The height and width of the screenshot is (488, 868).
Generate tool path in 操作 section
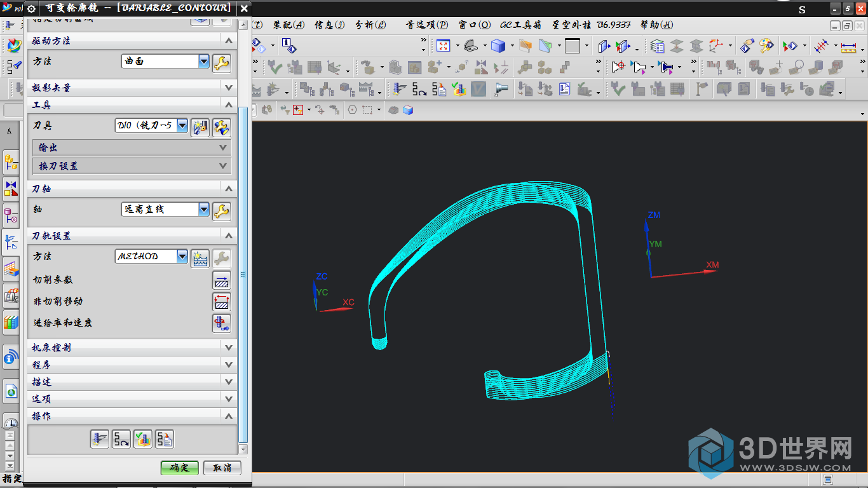click(x=100, y=439)
